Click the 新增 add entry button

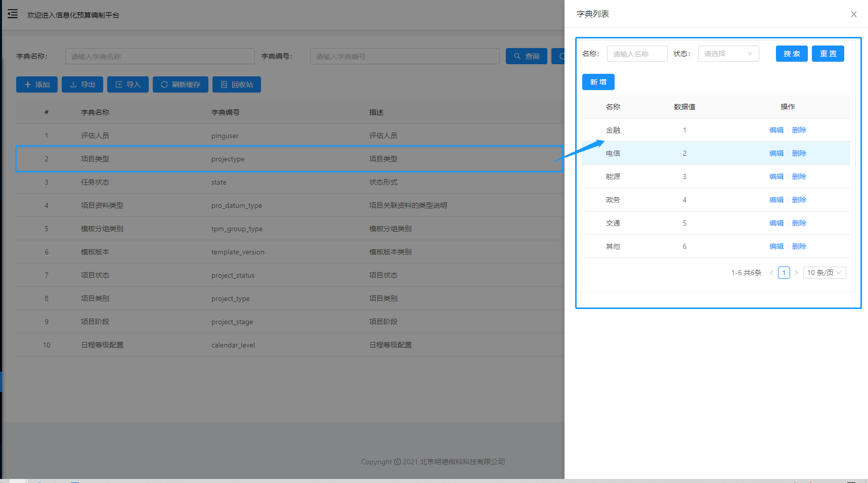tap(598, 81)
